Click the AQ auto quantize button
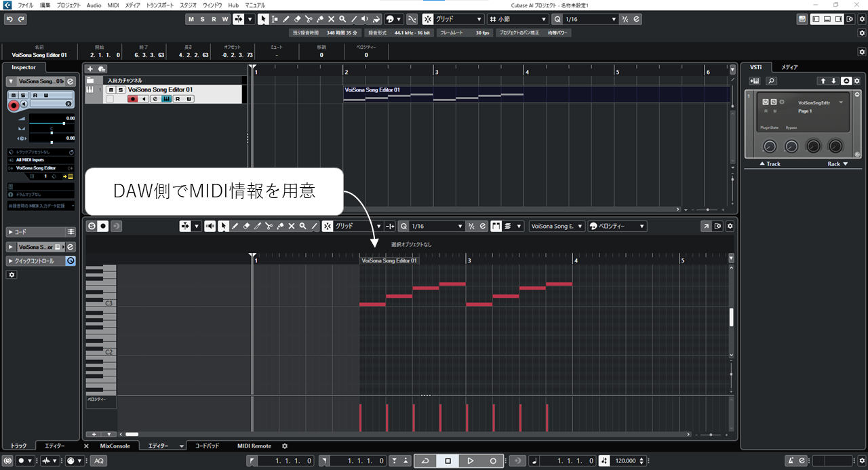Screen dimensions: 868x470 (x=99, y=461)
